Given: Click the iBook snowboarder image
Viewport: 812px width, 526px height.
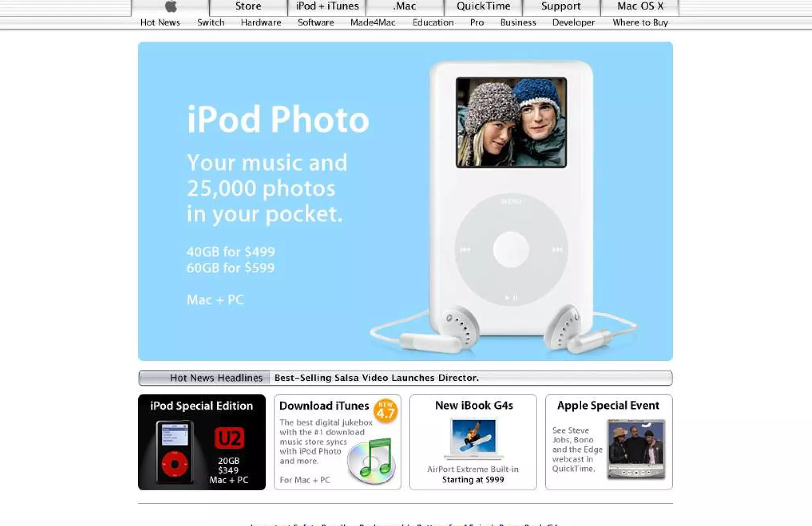Looking at the screenshot, I should point(474,438).
